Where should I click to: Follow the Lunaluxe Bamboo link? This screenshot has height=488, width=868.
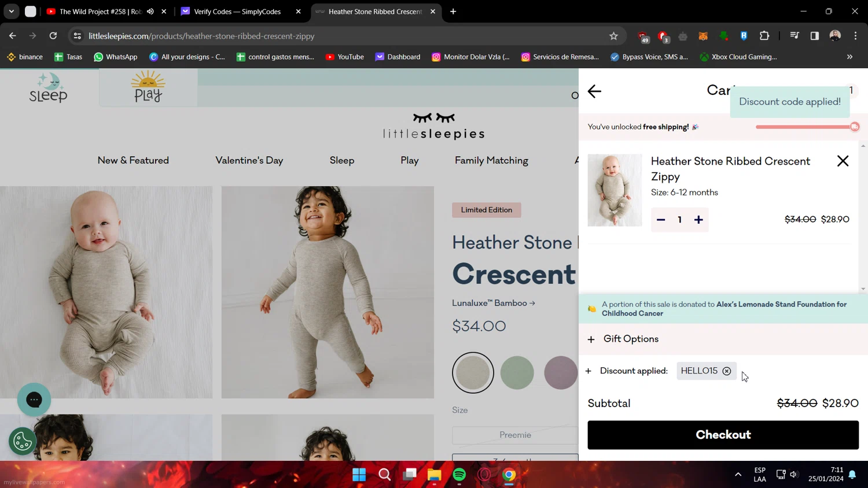pos(494,303)
